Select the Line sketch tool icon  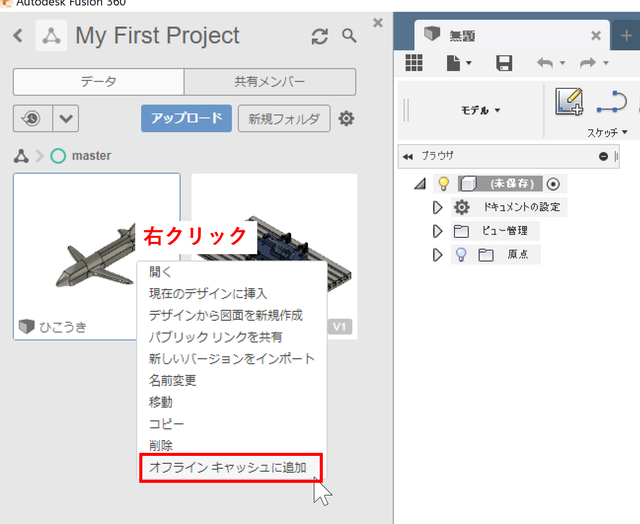[612, 102]
